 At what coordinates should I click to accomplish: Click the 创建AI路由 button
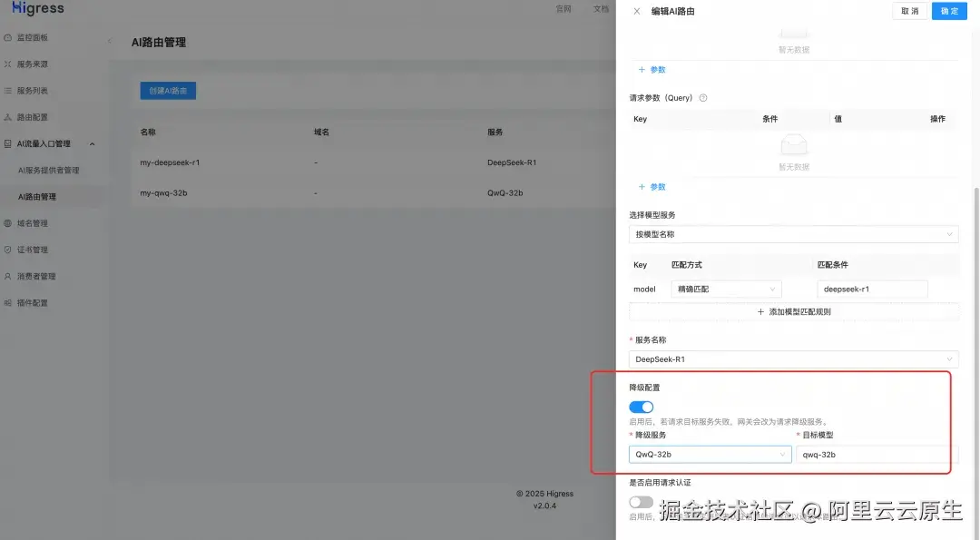coord(168,91)
